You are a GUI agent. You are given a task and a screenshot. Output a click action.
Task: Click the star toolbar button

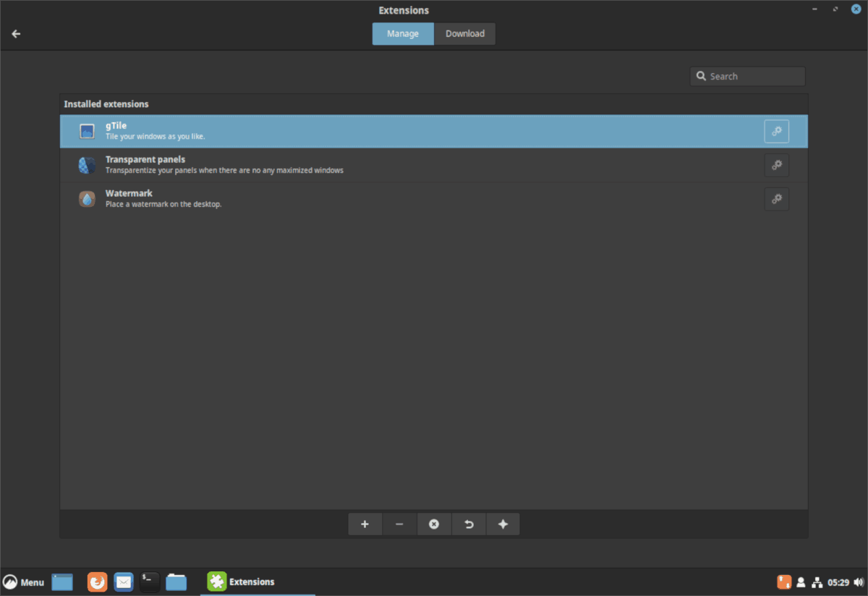tap(503, 524)
